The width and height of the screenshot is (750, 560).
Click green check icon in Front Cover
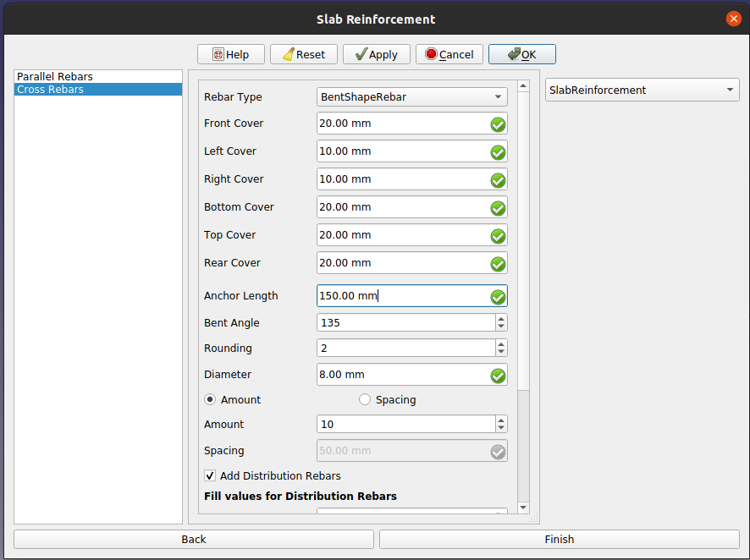(498, 124)
